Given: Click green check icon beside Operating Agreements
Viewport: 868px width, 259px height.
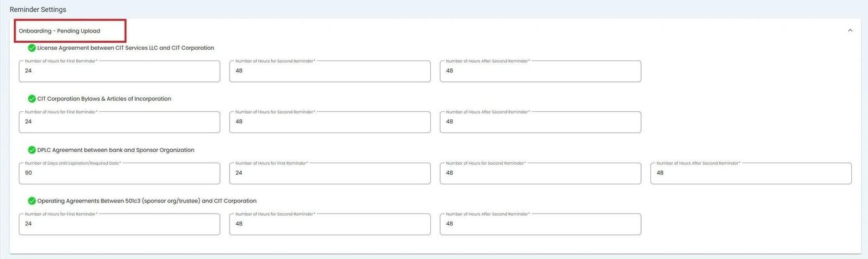Looking at the screenshot, I should pos(32,201).
